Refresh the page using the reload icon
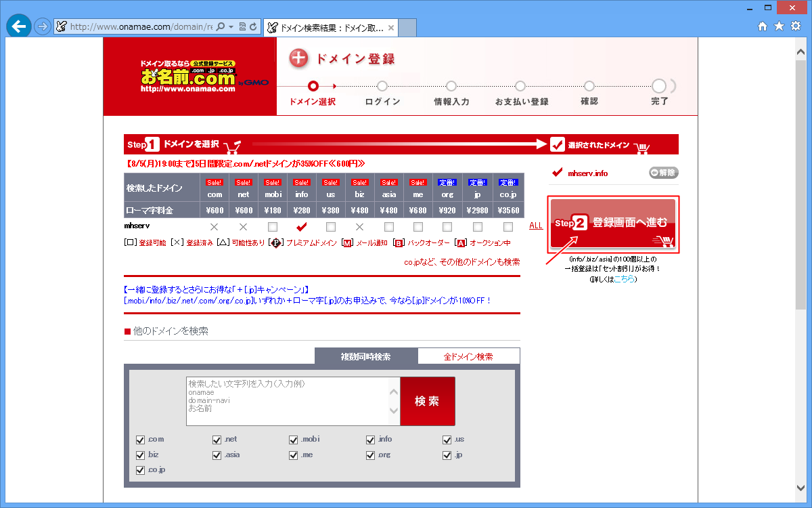 click(x=253, y=27)
